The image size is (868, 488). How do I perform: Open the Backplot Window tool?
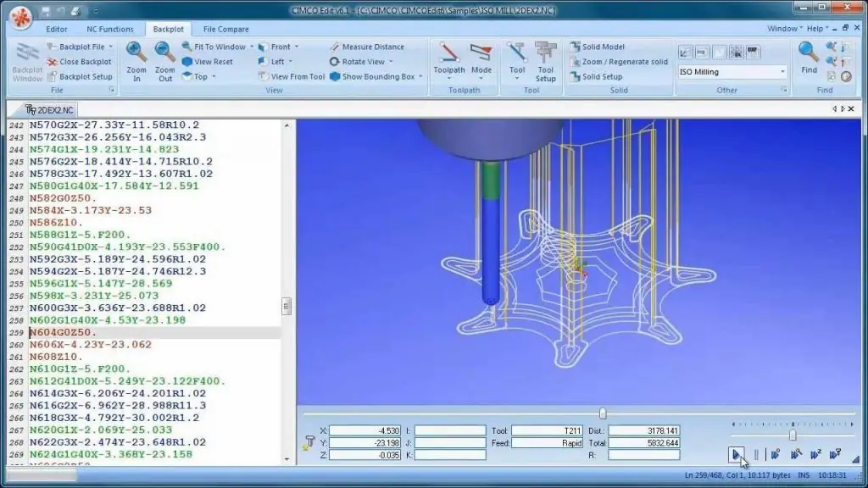[26, 62]
